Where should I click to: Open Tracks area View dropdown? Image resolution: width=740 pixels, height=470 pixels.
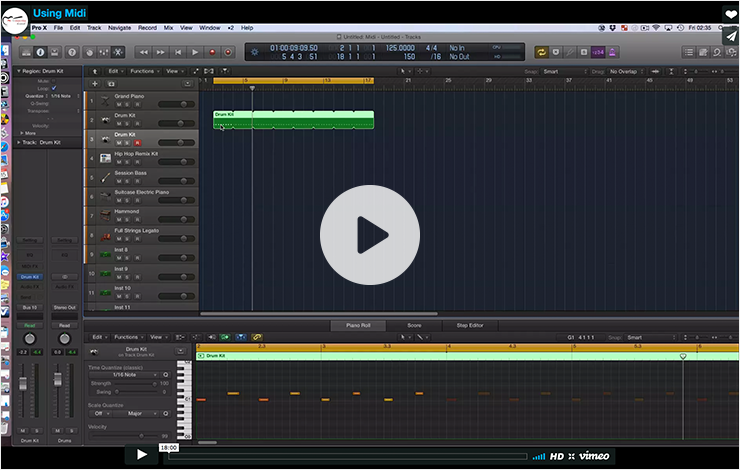[x=175, y=71]
